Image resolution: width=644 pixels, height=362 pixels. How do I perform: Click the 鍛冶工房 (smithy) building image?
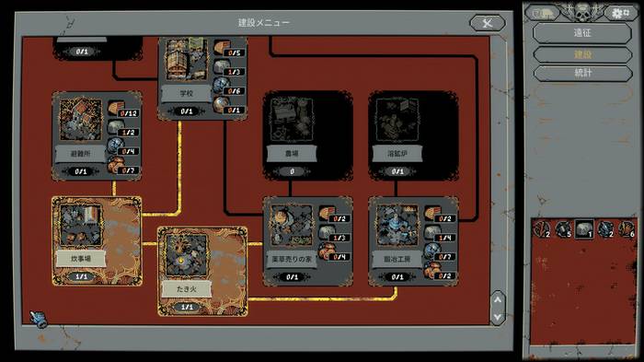pyautogui.click(x=397, y=226)
